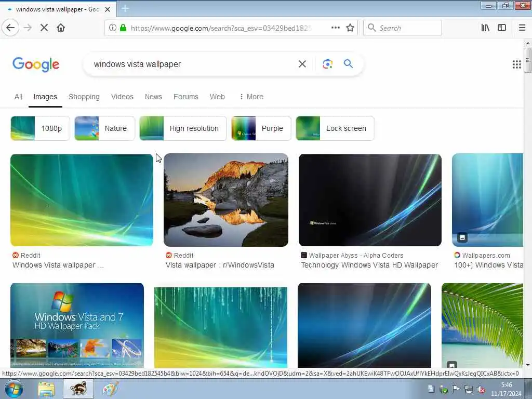Launch Paint from the taskbar

[x=111, y=389]
